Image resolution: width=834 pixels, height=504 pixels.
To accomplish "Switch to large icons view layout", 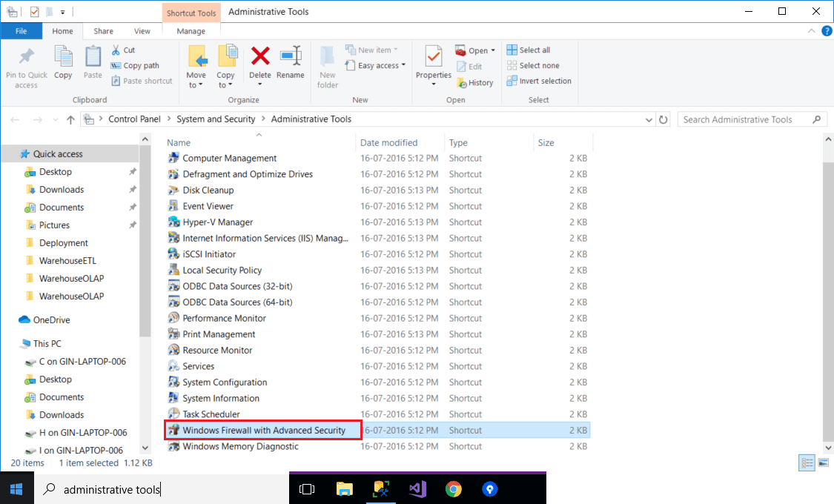I will 824,463.
